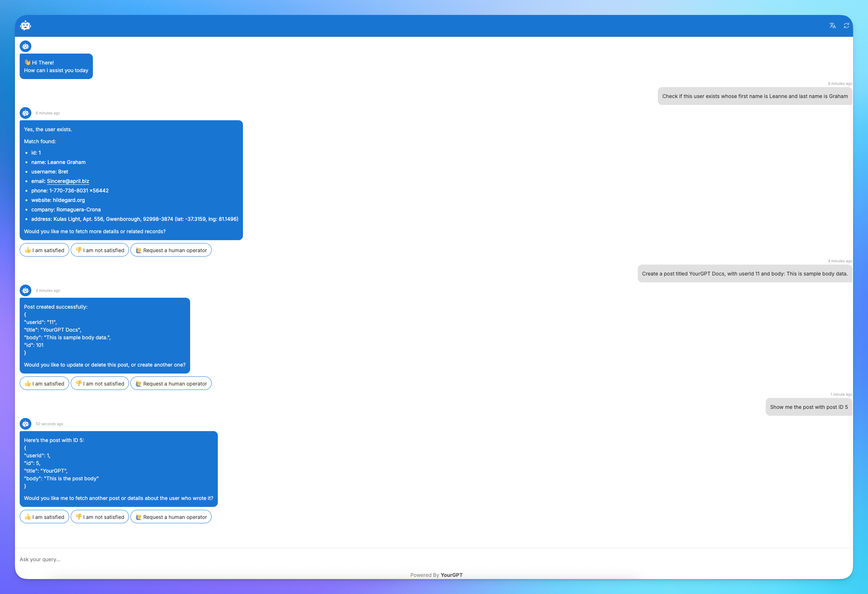
Task: Click 'I am not satisfied' under user exists reply
Action: (x=100, y=250)
